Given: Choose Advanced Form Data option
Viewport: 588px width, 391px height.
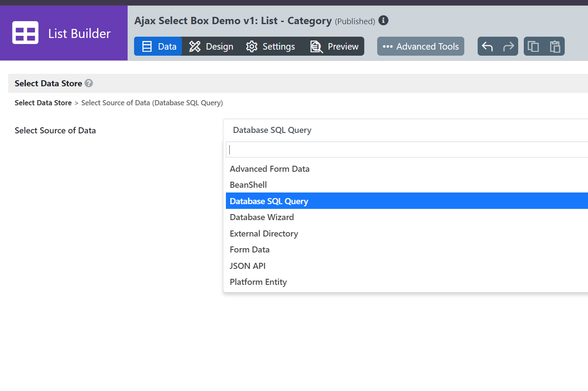Looking at the screenshot, I should pyautogui.click(x=269, y=169).
